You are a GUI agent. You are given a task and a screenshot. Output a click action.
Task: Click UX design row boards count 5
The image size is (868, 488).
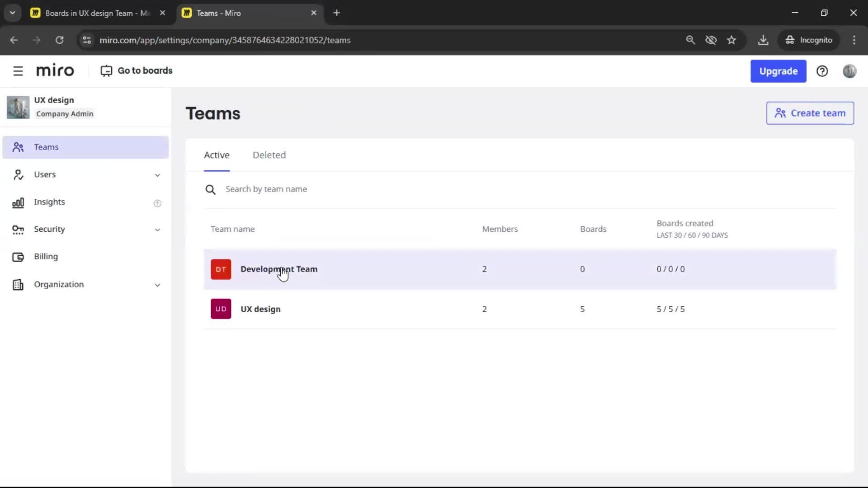point(582,309)
